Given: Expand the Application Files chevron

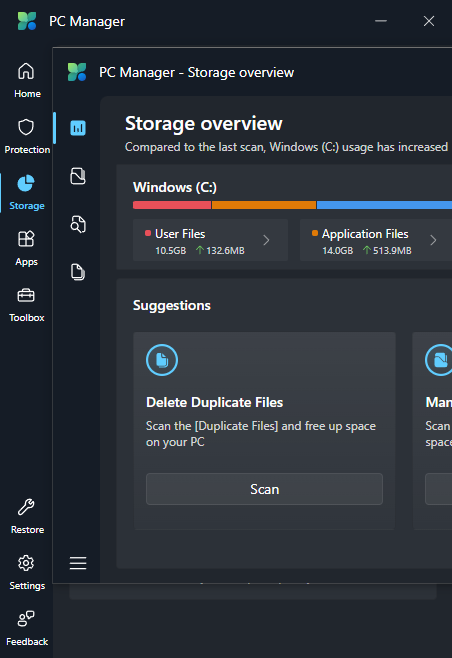Looking at the screenshot, I should pos(433,240).
